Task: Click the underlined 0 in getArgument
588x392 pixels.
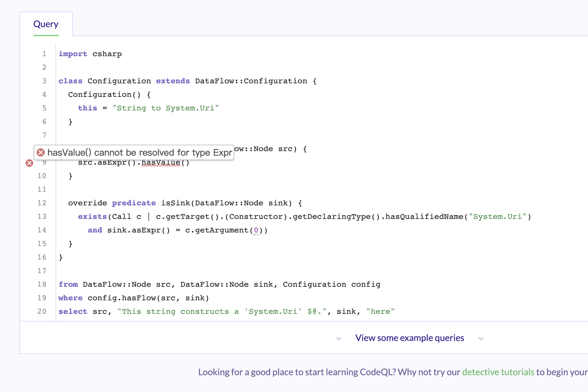Action: 256,230
